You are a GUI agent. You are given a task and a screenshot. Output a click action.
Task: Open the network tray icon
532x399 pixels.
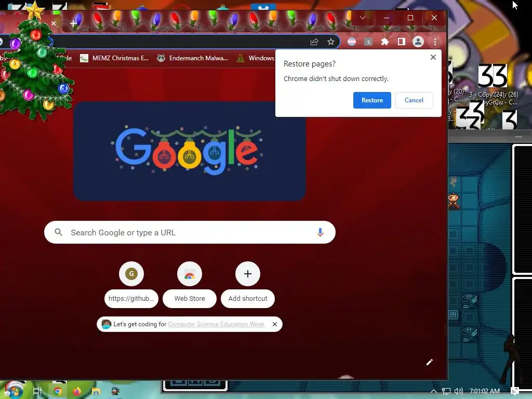point(446,391)
